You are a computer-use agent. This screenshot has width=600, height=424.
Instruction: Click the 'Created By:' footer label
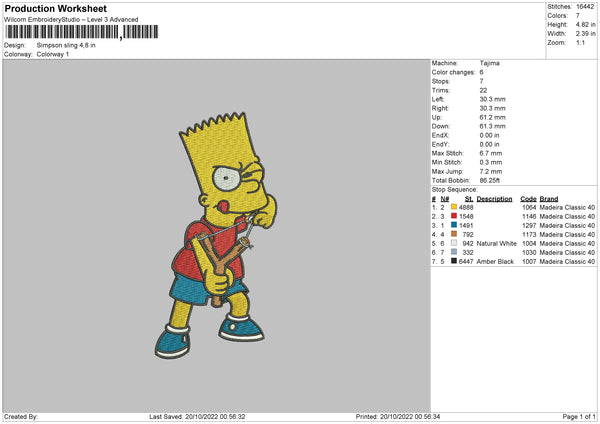click(x=21, y=417)
